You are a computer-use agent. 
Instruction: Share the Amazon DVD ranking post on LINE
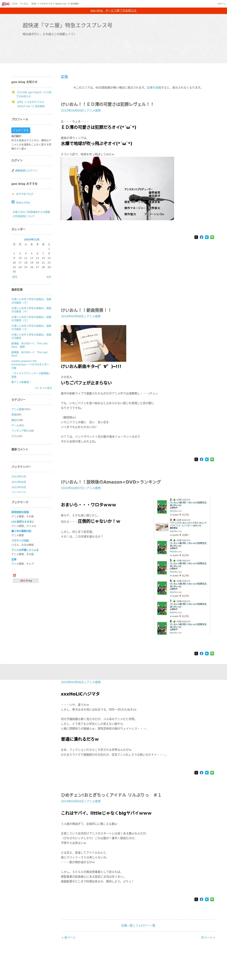[212, 653]
